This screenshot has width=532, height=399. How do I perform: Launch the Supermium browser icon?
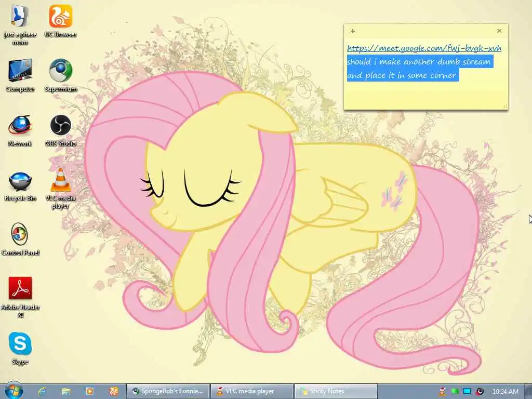coord(61,75)
